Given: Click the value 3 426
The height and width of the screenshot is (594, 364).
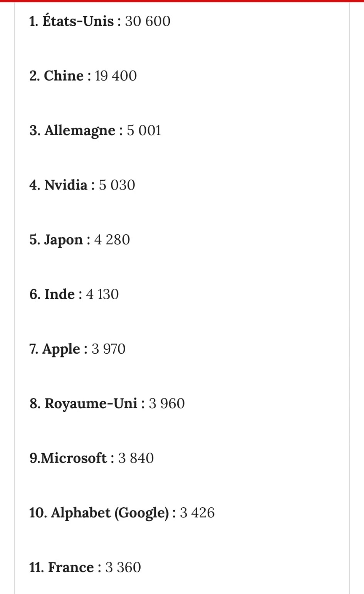Looking at the screenshot, I should click(197, 513).
